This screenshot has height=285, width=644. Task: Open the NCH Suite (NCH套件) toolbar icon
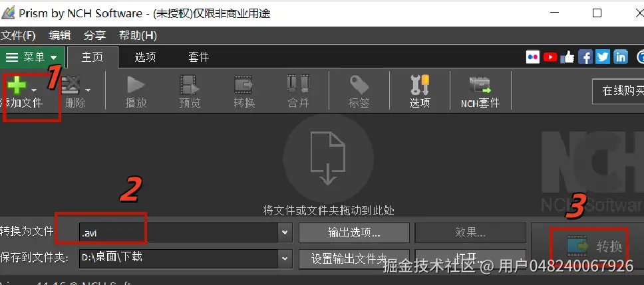pyautogui.click(x=480, y=85)
